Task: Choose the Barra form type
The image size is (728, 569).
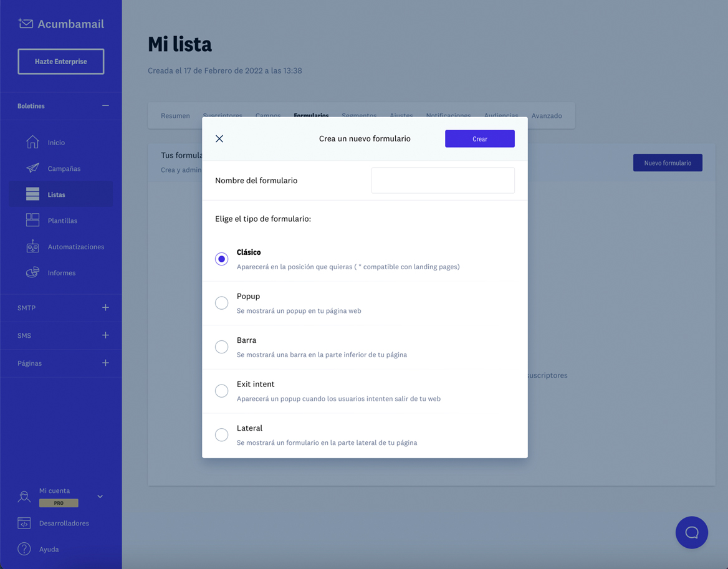Action: tap(221, 347)
